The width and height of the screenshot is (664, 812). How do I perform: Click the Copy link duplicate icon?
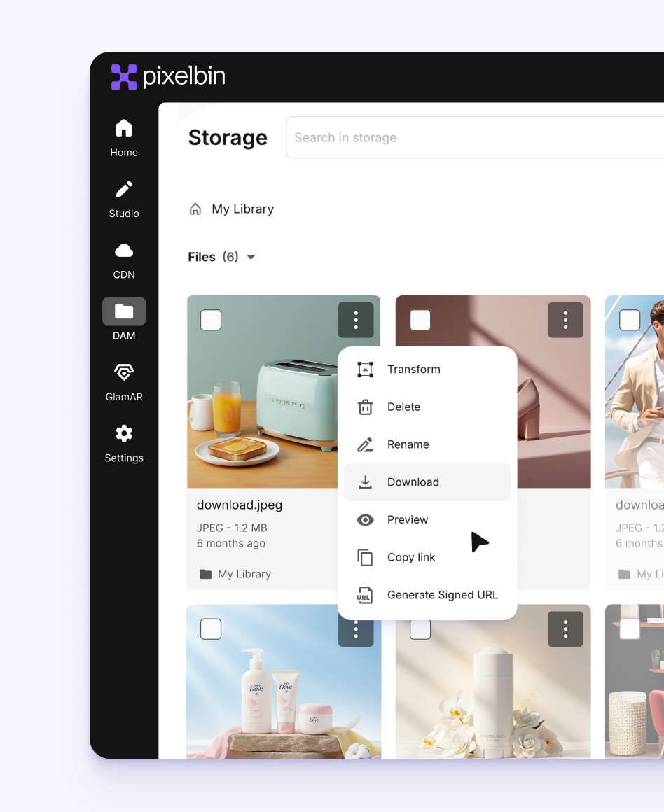point(366,557)
